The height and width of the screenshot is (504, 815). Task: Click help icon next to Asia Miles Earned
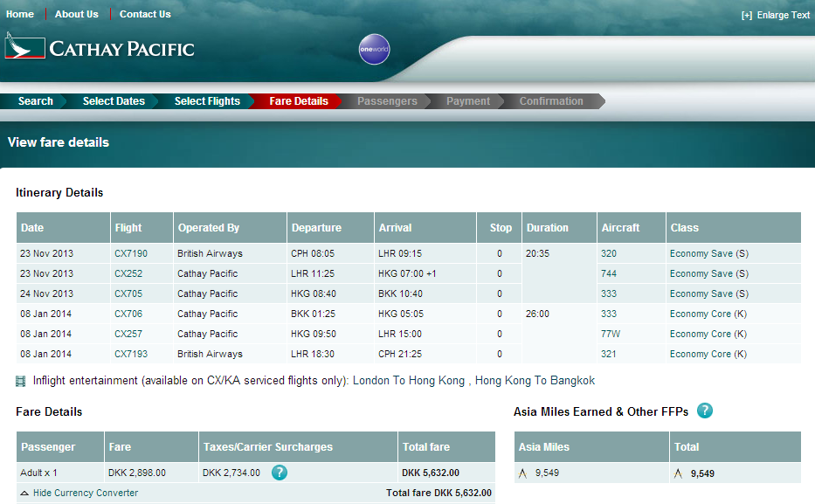pos(705,411)
